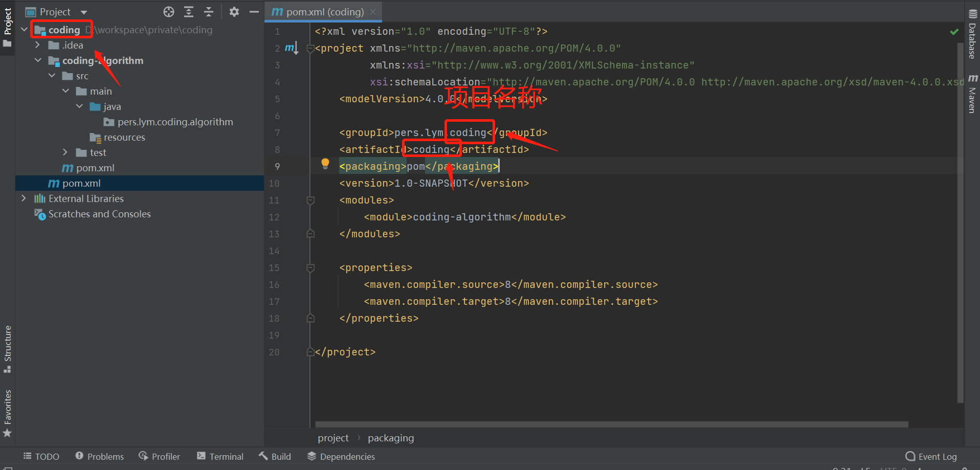Open the Dependencies tool window
980x470 pixels.
(x=341, y=456)
